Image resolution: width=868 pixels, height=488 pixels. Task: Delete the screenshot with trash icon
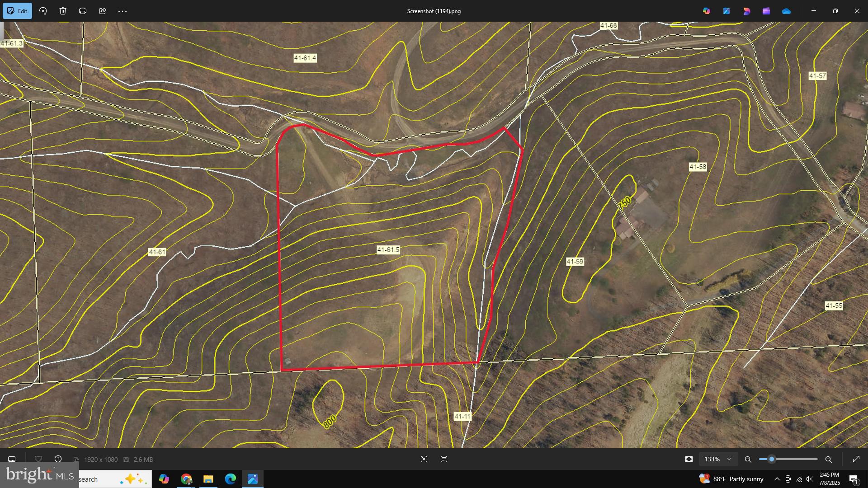coord(63,11)
